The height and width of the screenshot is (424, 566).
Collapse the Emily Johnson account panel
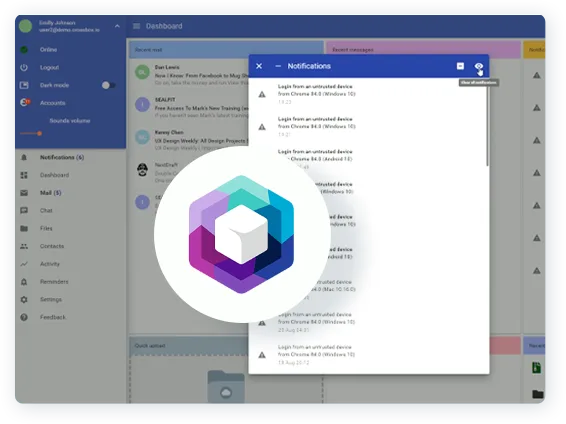[117, 26]
